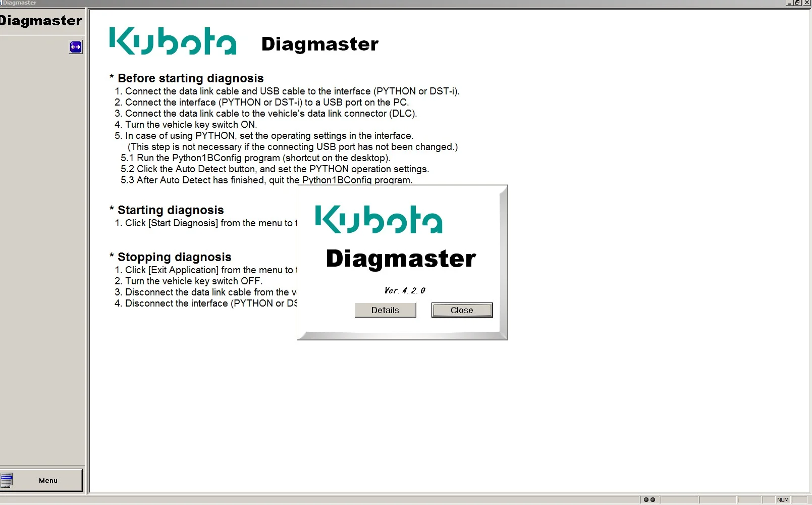Select the "Stopping diagnosis" heading

point(171,257)
